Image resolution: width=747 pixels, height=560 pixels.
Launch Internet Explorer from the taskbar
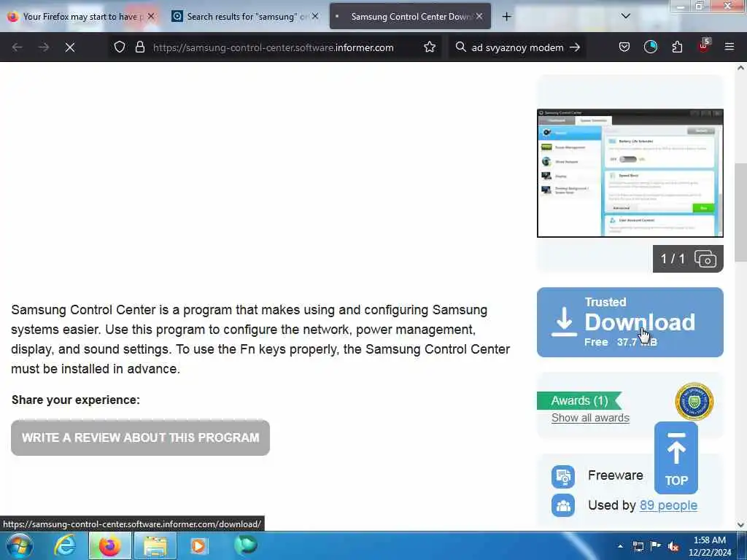click(64, 545)
